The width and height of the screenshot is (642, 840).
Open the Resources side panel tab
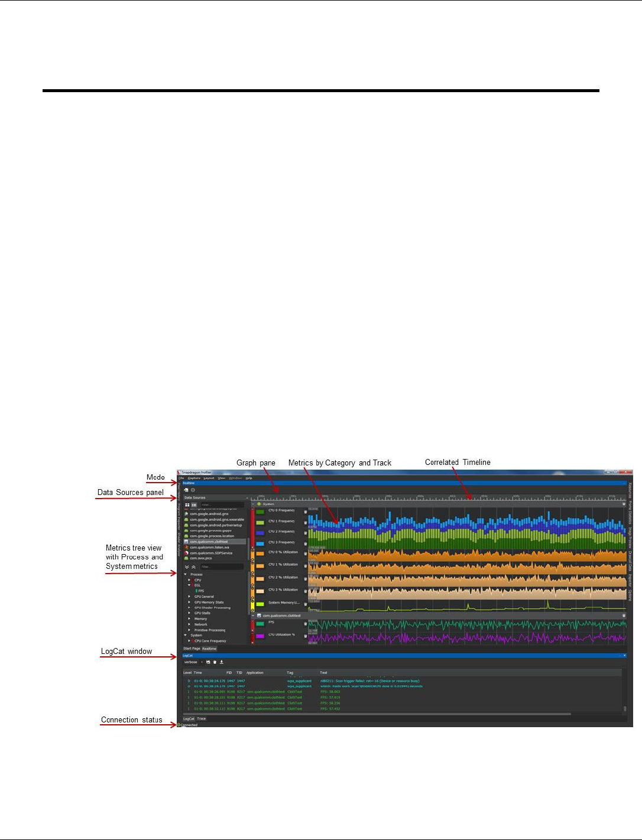point(630,490)
